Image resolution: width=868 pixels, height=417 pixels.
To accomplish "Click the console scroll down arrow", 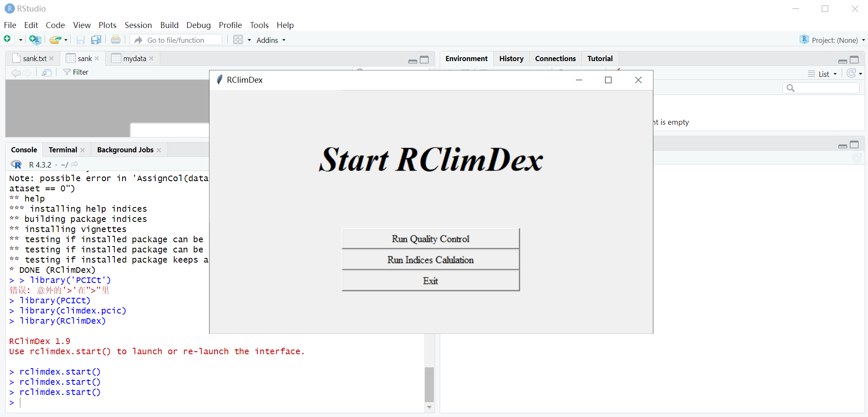I will tap(429, 407).
